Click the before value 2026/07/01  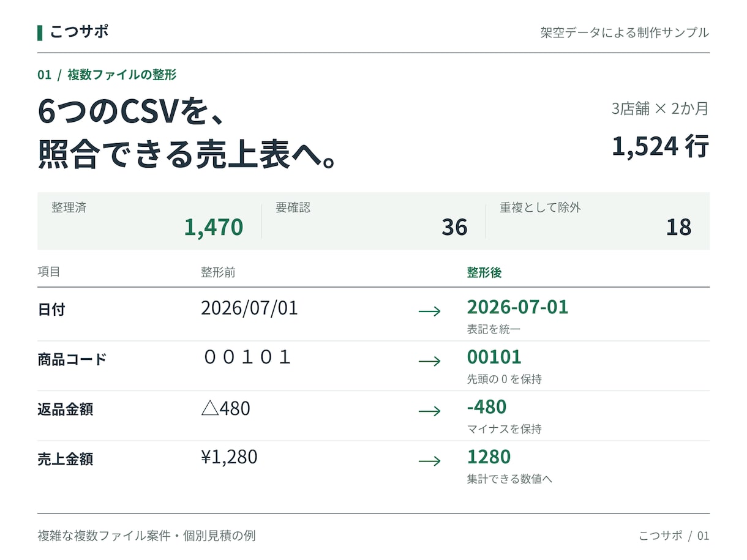(249, 308)
